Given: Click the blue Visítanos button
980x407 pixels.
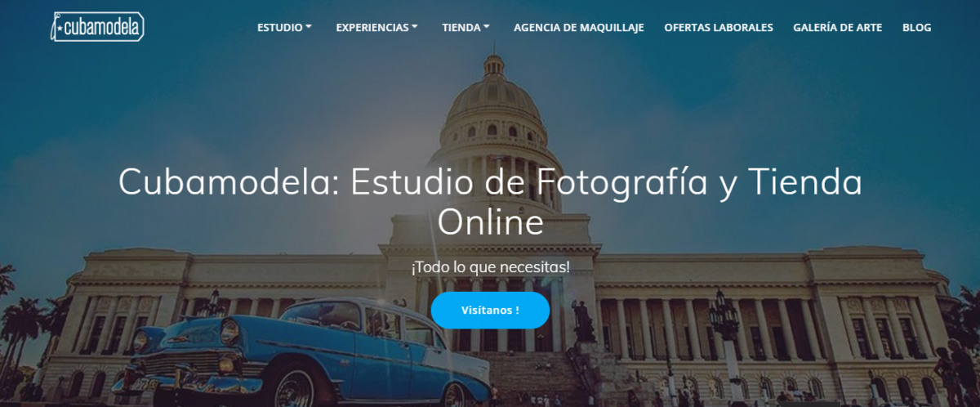Looking at the screenshot, I should tap(490, 311).
